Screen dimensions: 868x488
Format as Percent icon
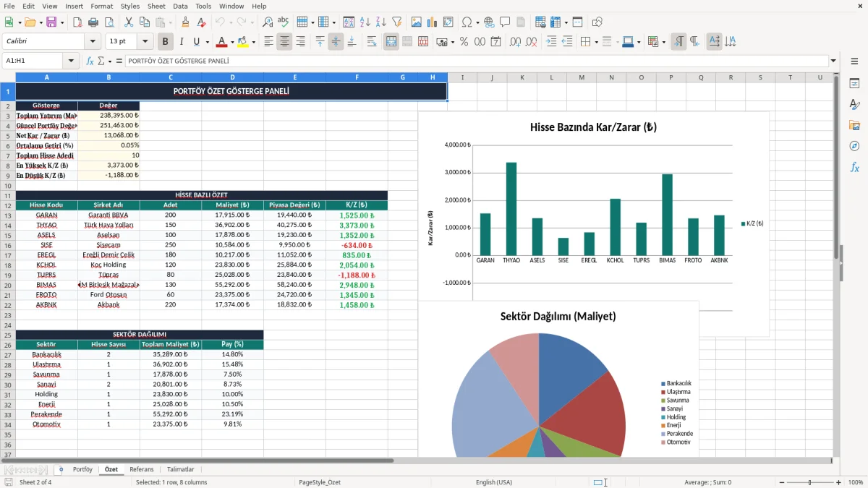[464, 42]
